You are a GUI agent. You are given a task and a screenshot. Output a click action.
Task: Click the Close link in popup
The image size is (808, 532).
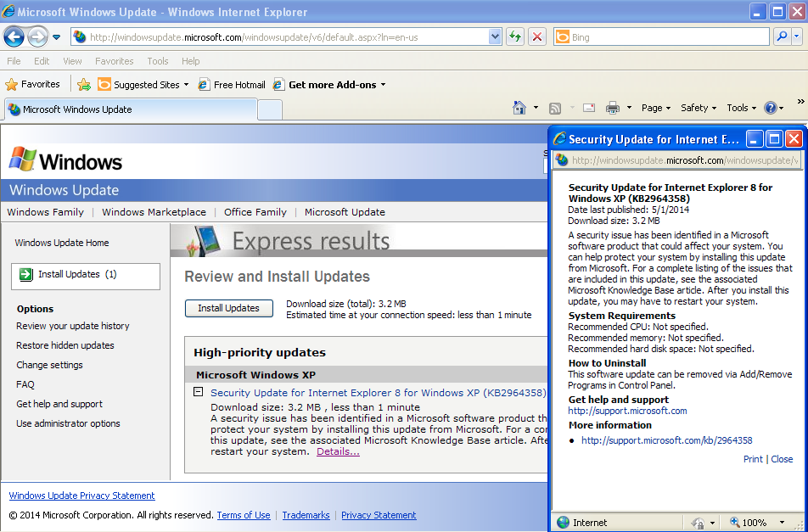(782, 459)
